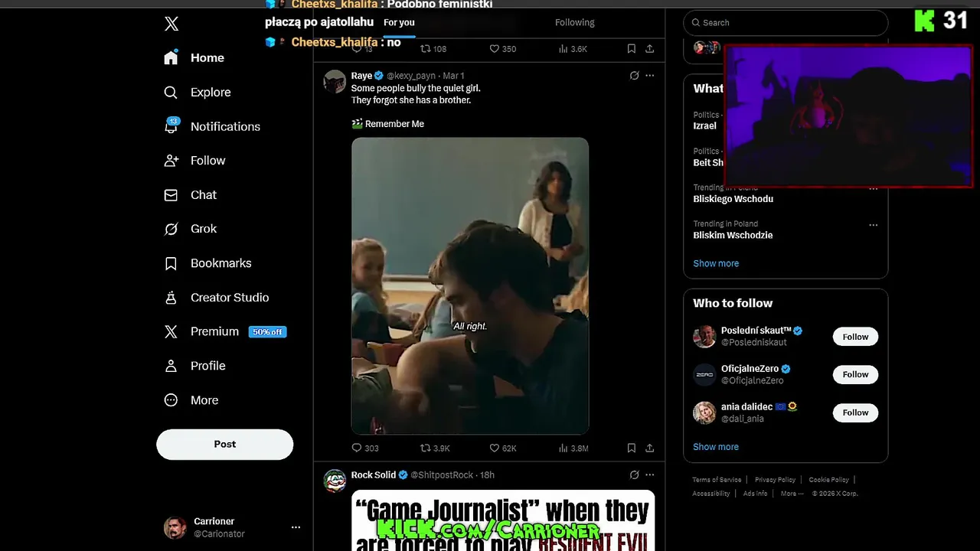Viewport: 980px width, 551px height.
Task: Click Rock Solid profile avatar
Action: pos(335,481)
